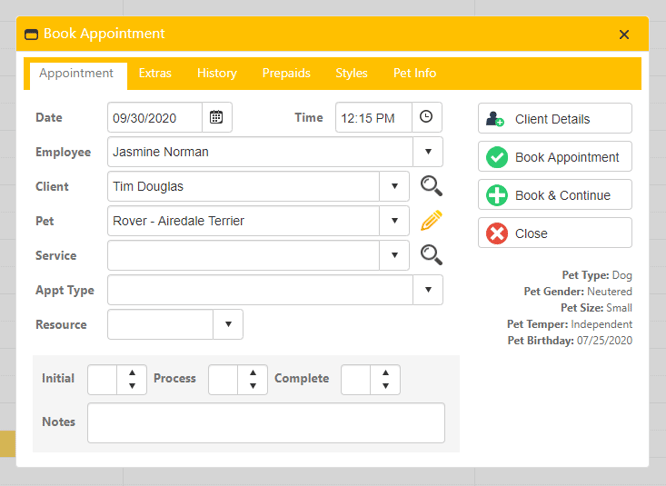
Task: Decrease the Complete time stepper
Action: tap(385, 386)
